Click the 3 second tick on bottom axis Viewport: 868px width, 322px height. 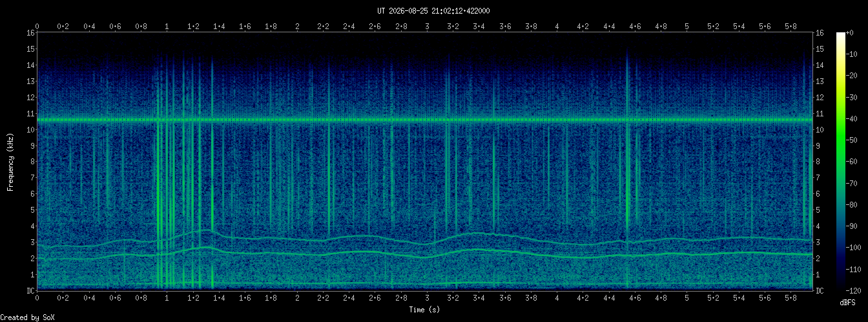coord(427,299)
